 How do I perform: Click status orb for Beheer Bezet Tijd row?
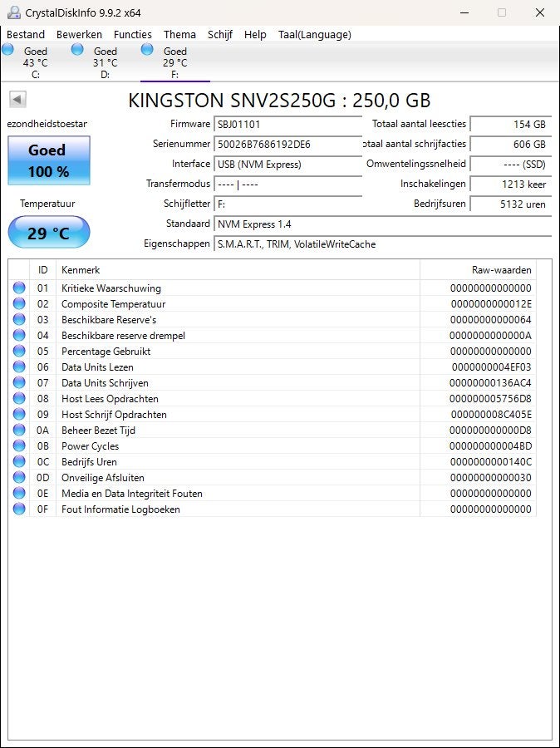coord(19,430)
